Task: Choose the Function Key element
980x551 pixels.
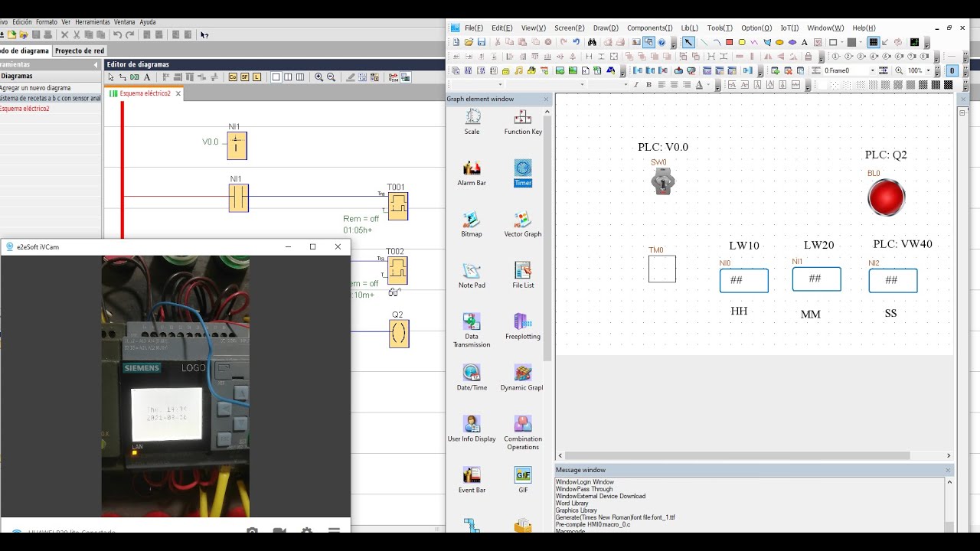Action: click(x=523, y=122)
